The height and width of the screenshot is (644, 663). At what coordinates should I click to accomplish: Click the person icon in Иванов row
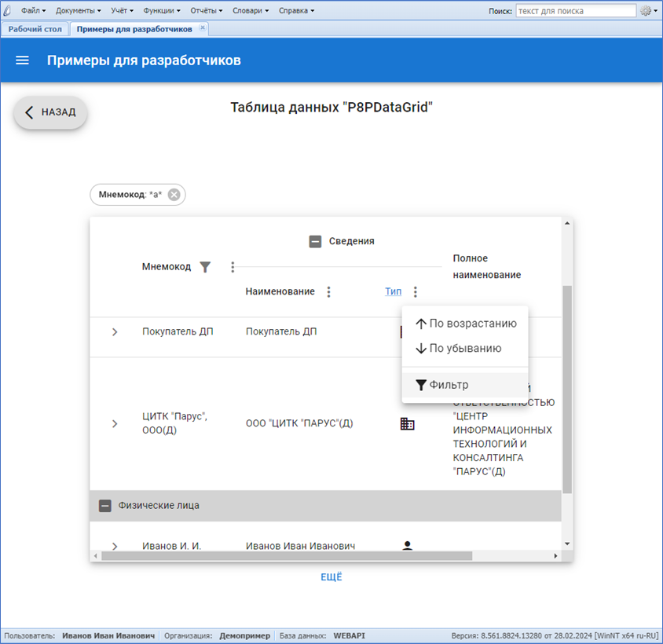coord(407,545)
